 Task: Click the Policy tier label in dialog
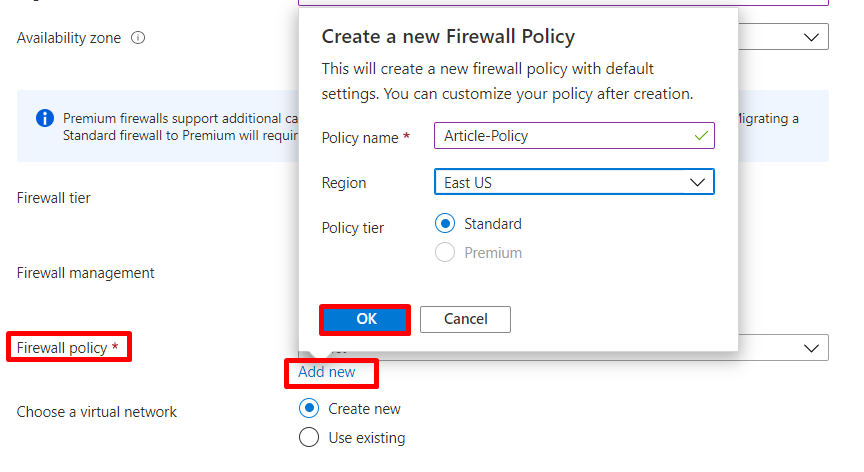tap(352, 228)
